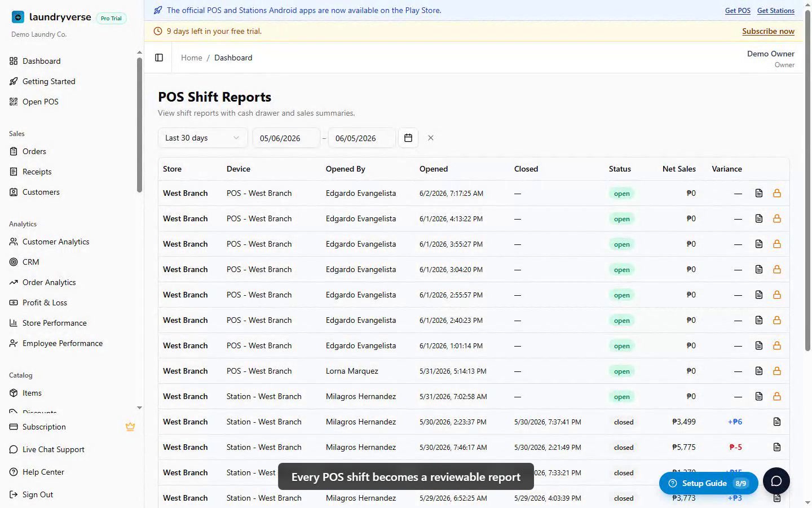View report for Lorna Marquez shift
This screenshot has height=508, width=812.
click(x=759, y=371)
